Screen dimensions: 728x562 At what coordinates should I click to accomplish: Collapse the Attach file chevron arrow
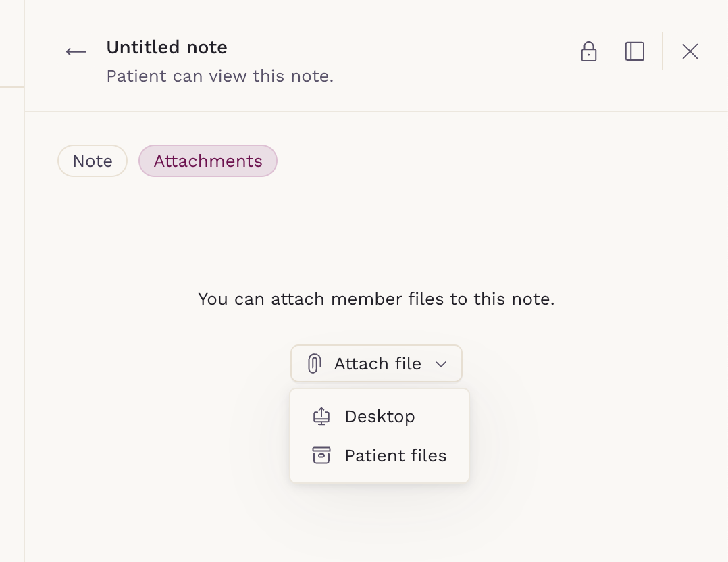[x=441, y=364]
